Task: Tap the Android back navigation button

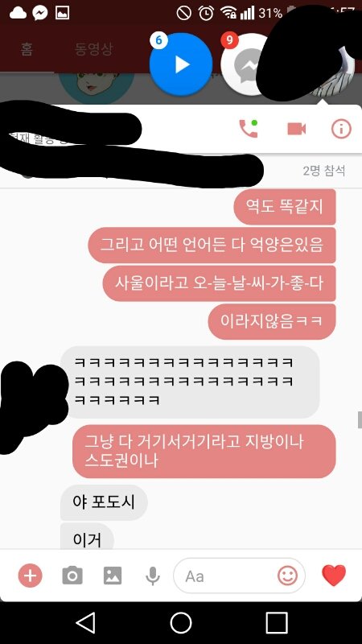Action: click(x=85, y=622)
